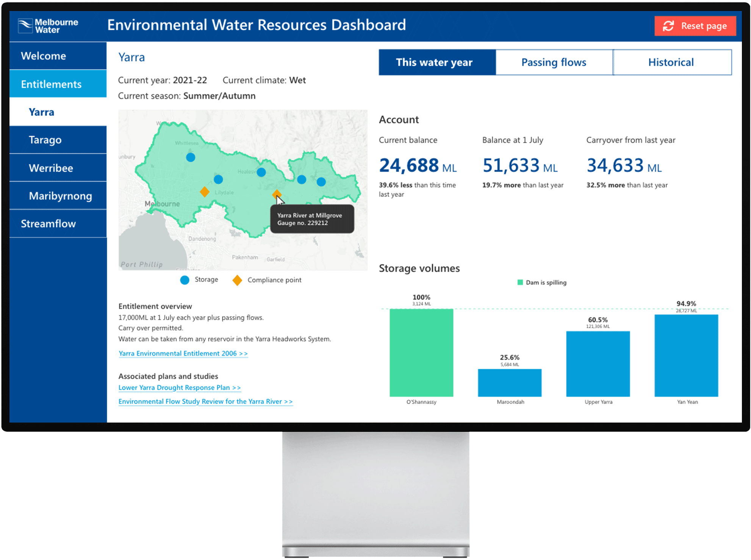The width and height of the screenshot is (751, 560).
Task: Click the Current season Summer/Autumn text
Action: (x=187, y=96)
